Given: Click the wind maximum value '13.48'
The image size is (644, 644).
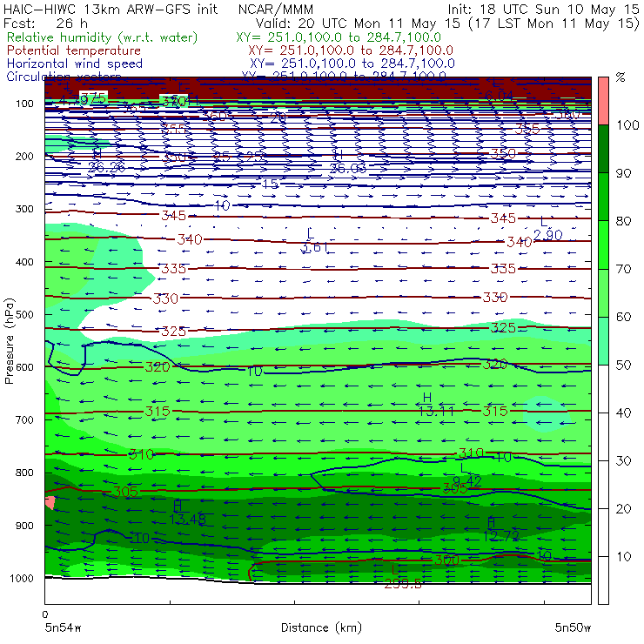Looking at the screenshot, I should pos(188,520).
